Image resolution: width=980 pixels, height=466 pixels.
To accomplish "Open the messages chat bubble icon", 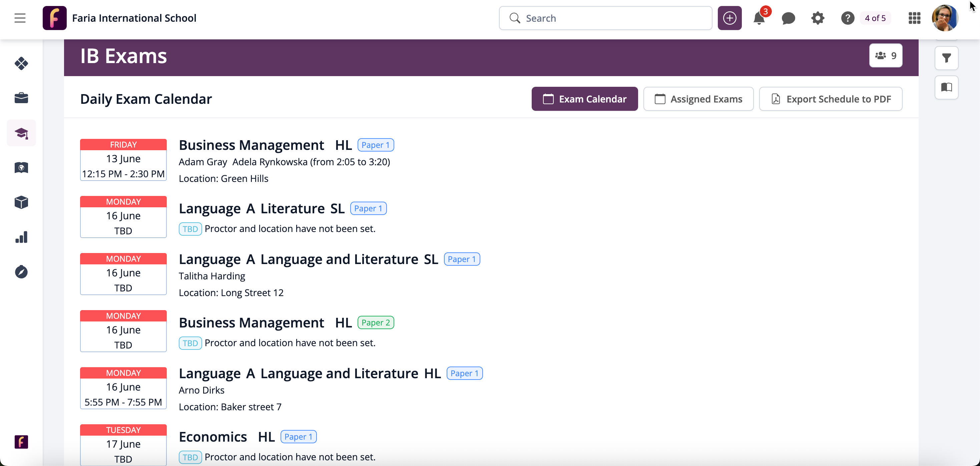I will [788, 18].
